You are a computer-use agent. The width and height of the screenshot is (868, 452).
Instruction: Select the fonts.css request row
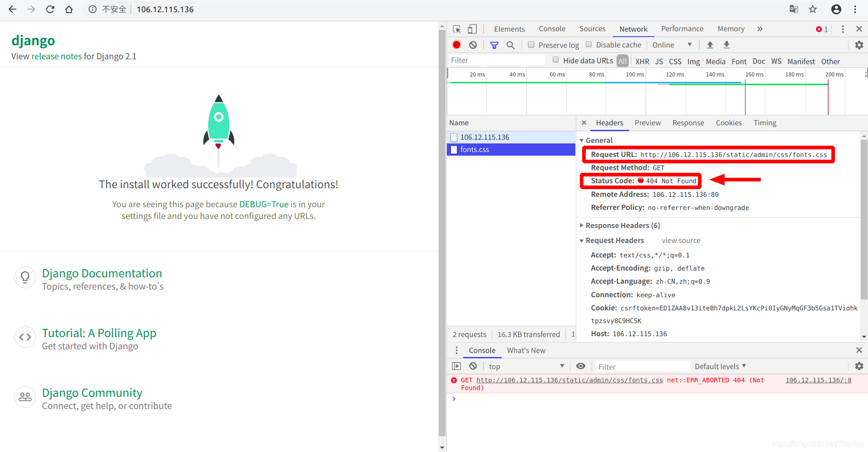pos(511,149)
